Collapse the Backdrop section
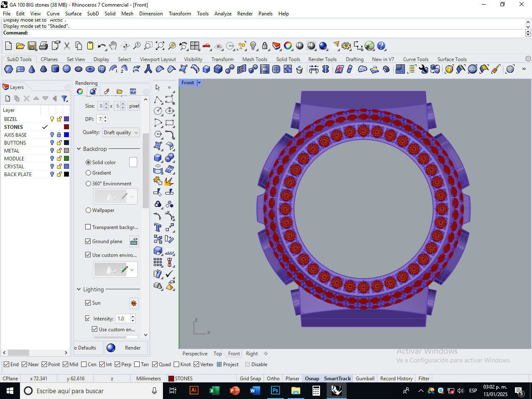The height and width of the screenshot is (399, 532). tap(79, 149)
